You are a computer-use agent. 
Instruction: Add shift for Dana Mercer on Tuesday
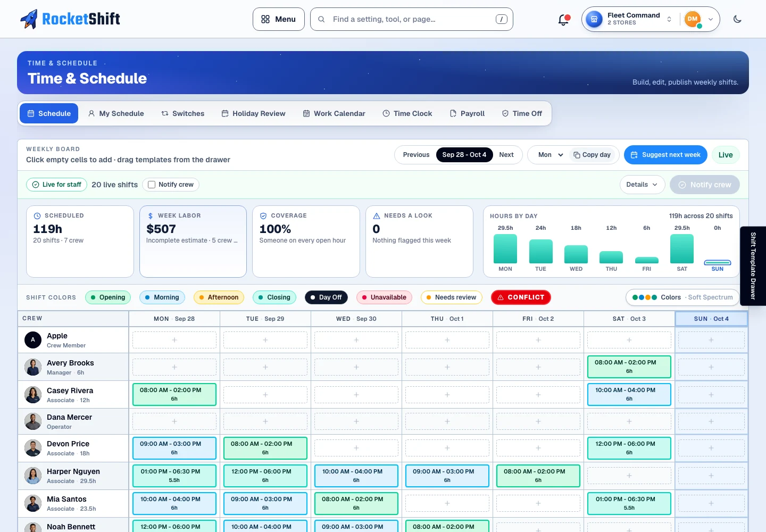coord(265,421)
